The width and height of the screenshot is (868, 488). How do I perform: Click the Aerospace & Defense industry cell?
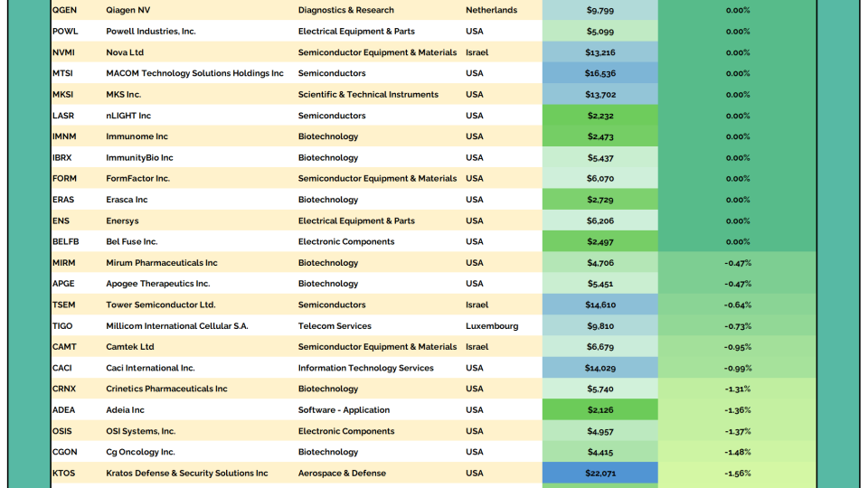342,473
